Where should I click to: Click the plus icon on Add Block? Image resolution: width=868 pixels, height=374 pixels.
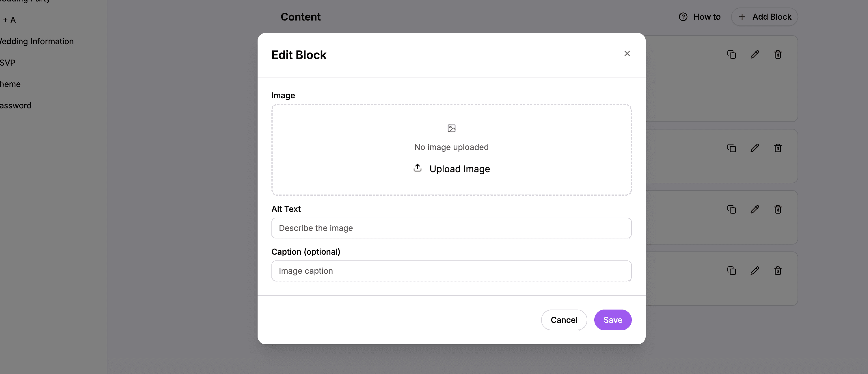[742, 16]
